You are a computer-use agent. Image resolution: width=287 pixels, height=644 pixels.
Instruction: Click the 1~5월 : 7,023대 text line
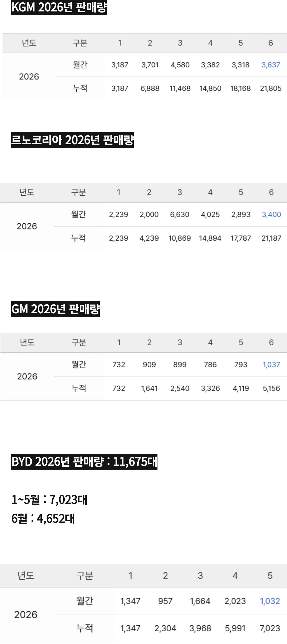click(49, 499)
